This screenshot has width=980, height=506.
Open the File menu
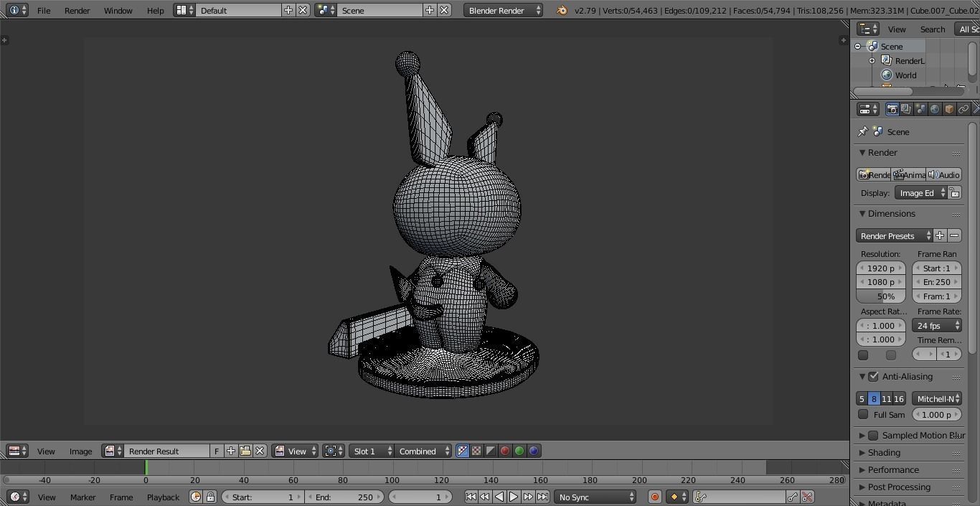pos(44,10)
